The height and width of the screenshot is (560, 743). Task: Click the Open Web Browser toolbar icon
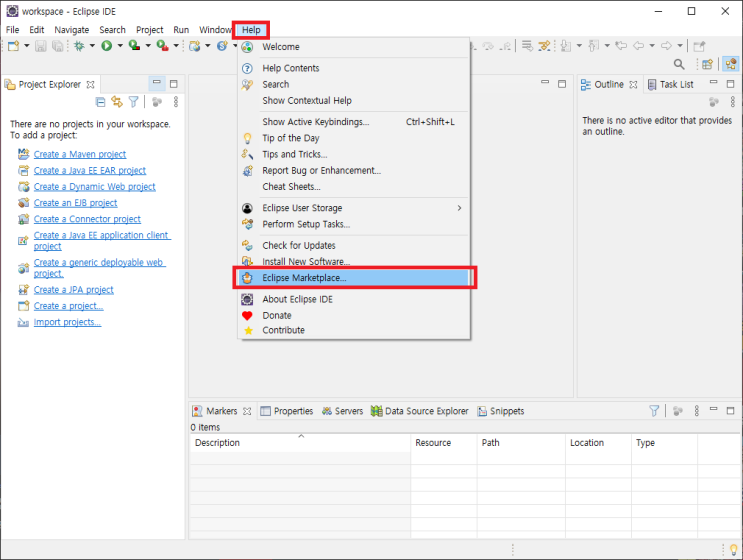(195, 46)
